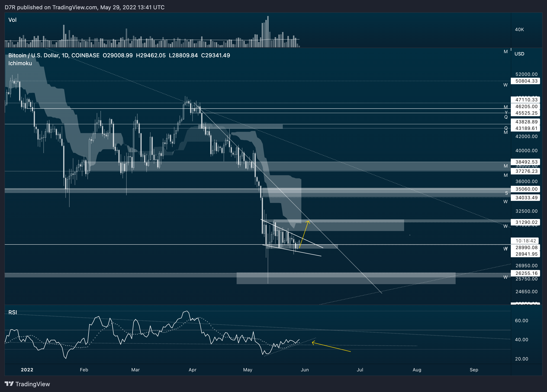Image resolution: width=547 pixels, height=392 pixels.
Task: Click the 46205.00 price label
Action: coord(525,106)
